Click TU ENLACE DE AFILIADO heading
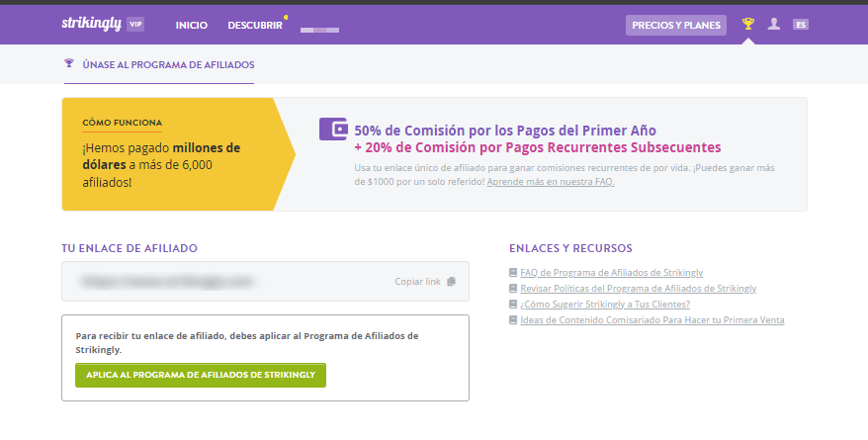Image resolution: width=868 pixels, height=440 pixels. [x=130, y=248]
